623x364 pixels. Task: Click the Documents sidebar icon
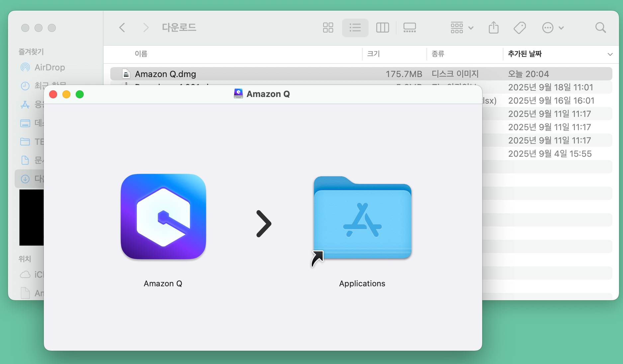(x=25, y=160)
